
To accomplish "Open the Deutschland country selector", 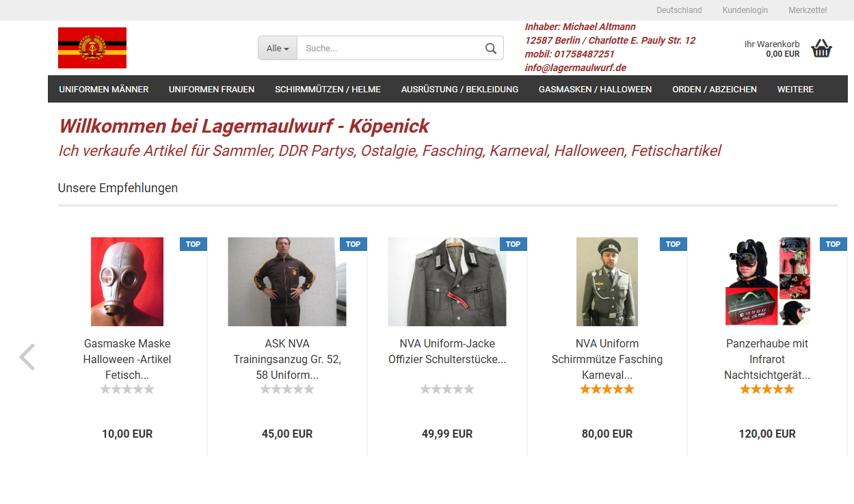I will [x=679, y=10].
